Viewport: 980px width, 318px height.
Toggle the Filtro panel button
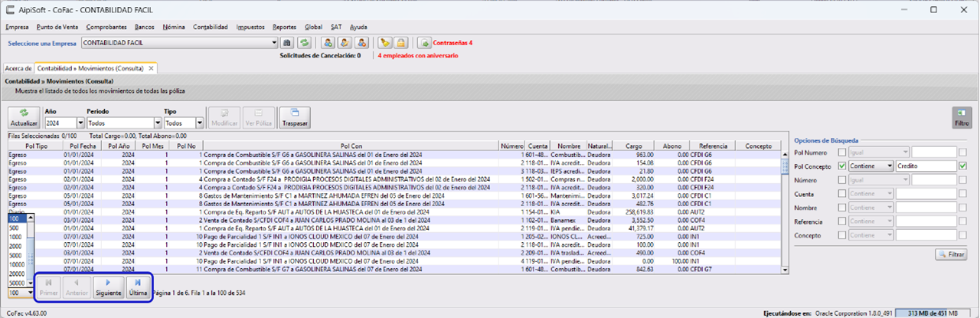962,117
